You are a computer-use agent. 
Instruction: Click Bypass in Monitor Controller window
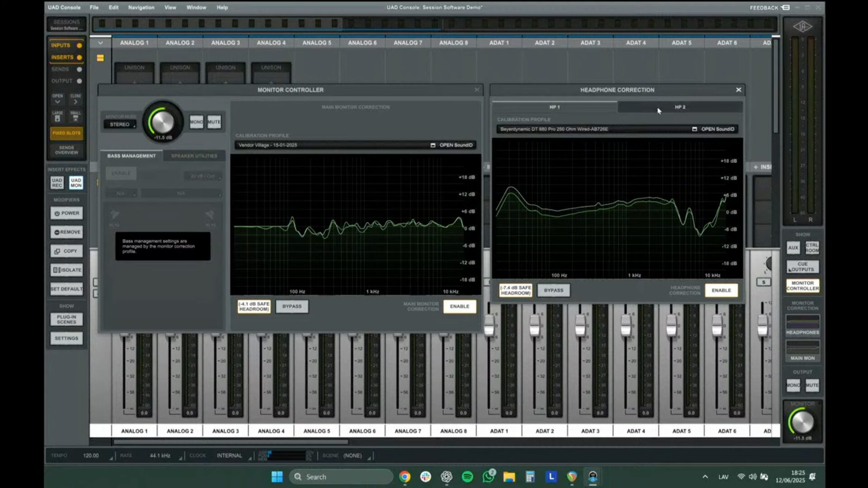292,306
